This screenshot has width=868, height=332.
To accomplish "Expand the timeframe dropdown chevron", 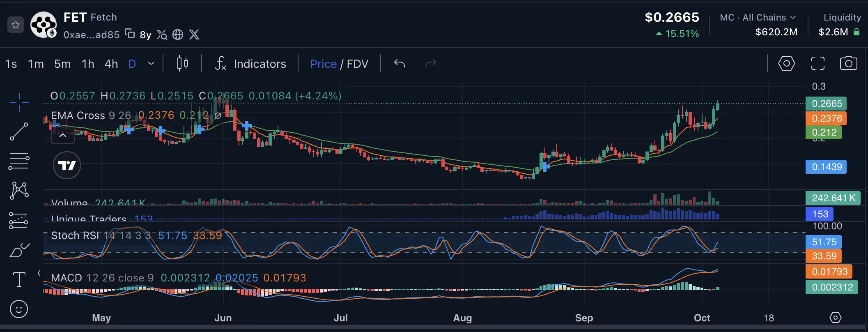I will 151,64.
